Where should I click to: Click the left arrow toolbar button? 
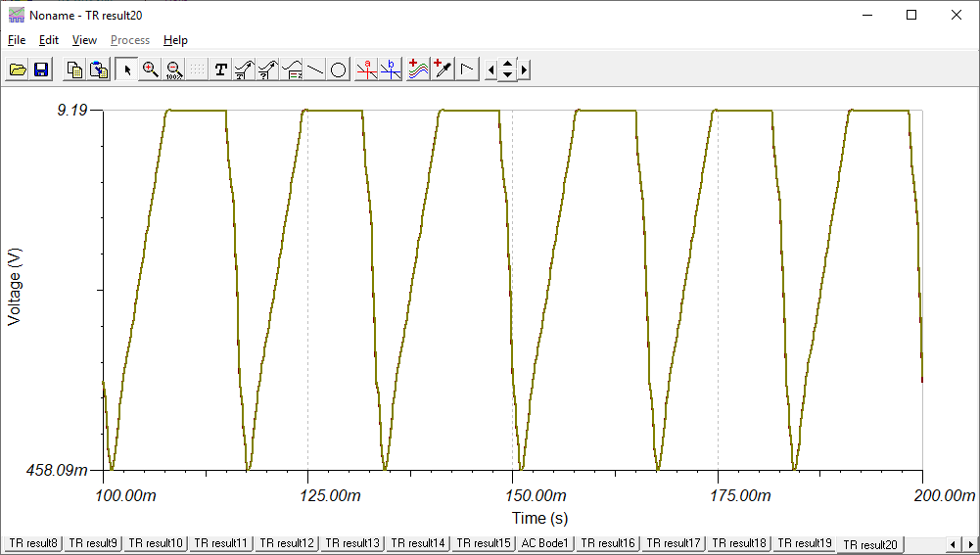(490, 70)
